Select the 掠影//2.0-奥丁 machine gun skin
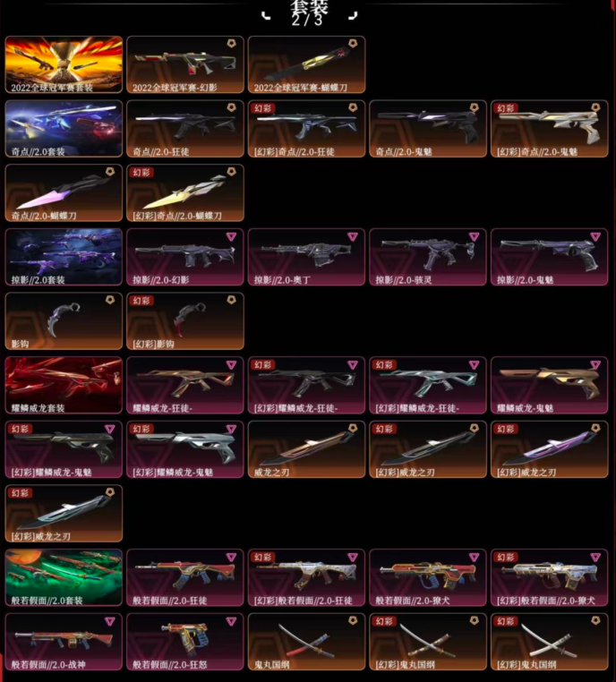 click(306, 257)
